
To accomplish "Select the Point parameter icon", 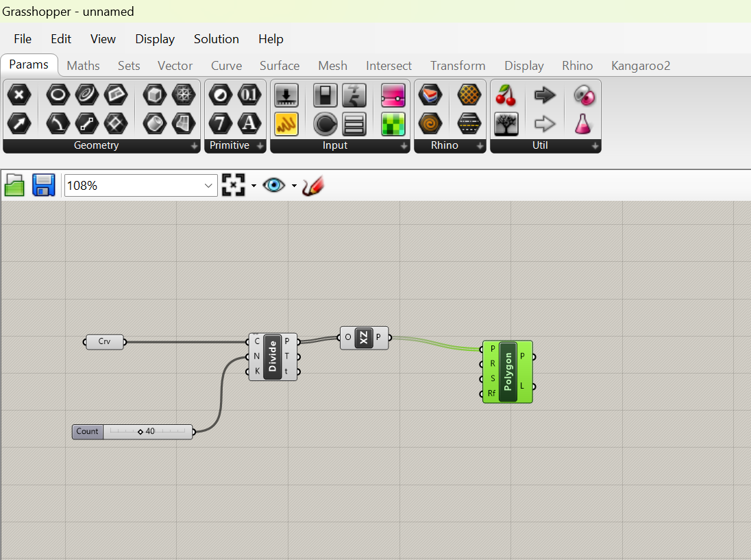I will [19, 95].
